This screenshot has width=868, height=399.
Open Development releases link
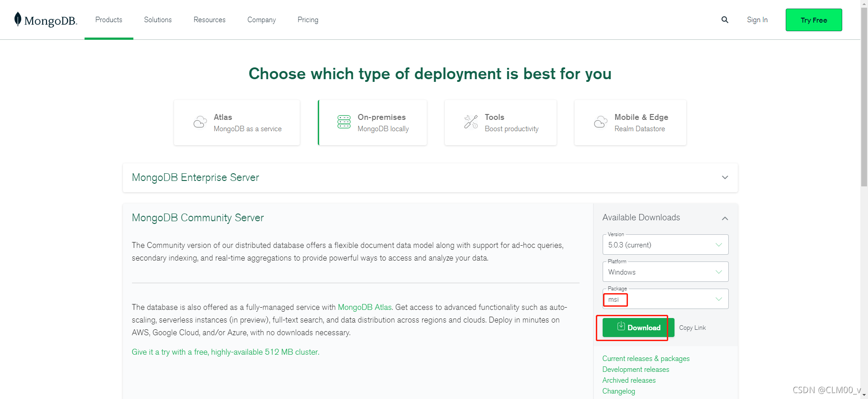pyautogui.click(x=636, y=369)
